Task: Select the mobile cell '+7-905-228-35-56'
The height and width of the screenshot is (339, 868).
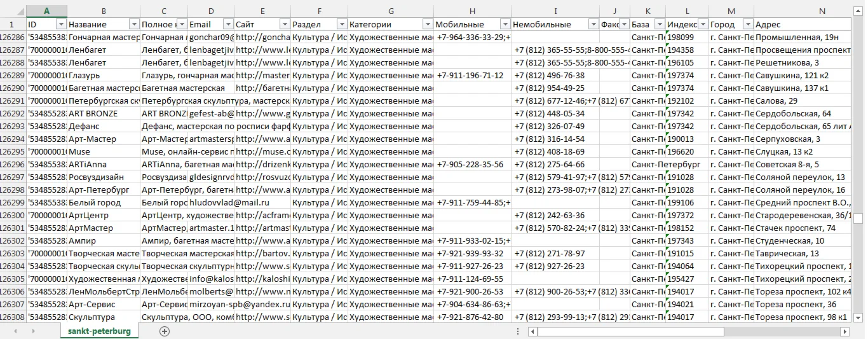Action: [472, 164]
